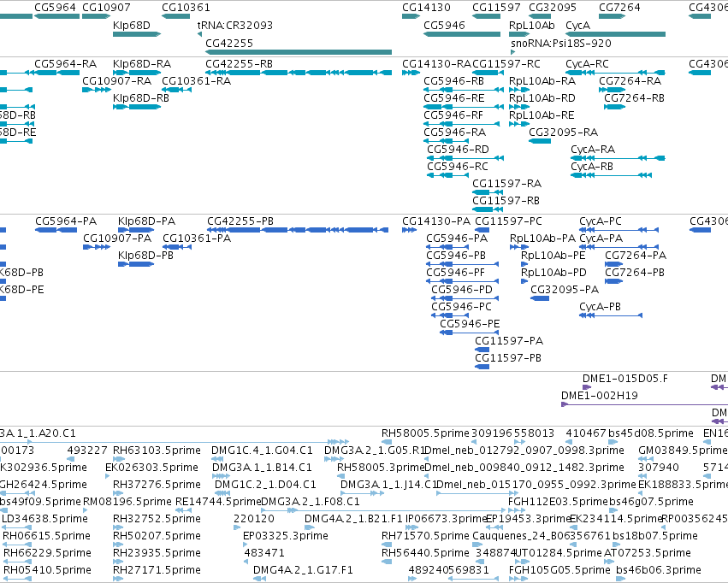The width and height of the screenshot is (728, 583).
Task: Select the RpL10Ab-PE protein label
Action: [x=553, y=256]
